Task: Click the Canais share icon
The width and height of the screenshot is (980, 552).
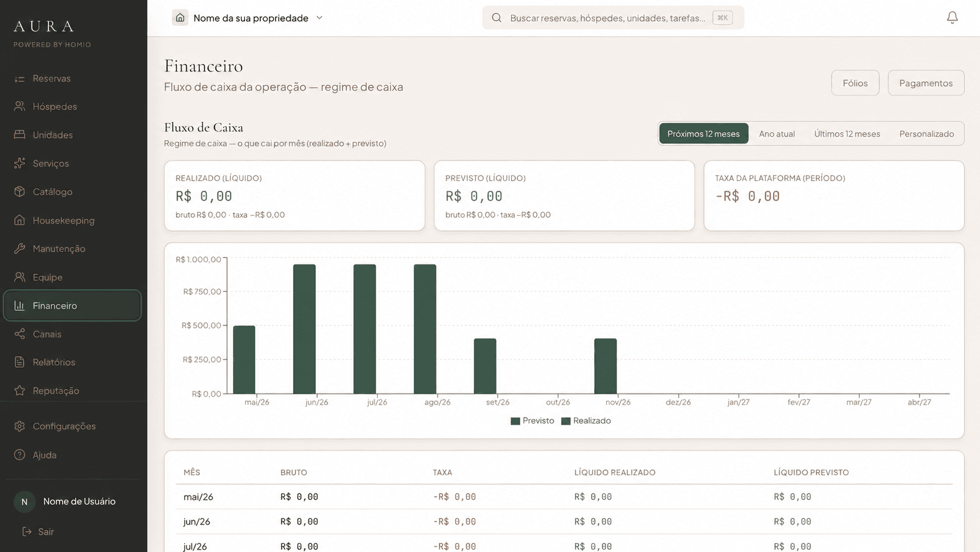Action: pyautogui.click(x=19, y=334)
